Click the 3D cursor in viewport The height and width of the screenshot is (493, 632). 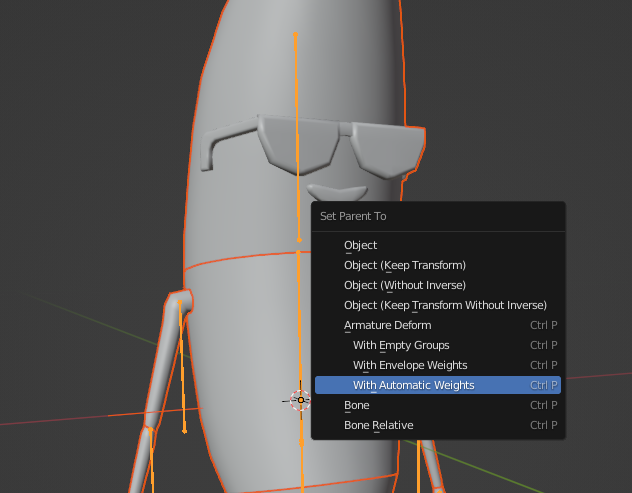[x=301, y=400]
